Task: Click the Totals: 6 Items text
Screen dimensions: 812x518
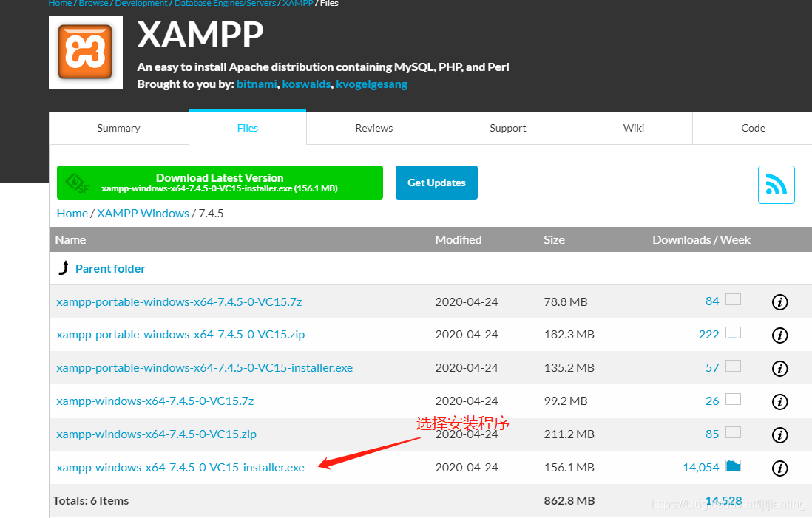Action: click(x=91, y=501)
